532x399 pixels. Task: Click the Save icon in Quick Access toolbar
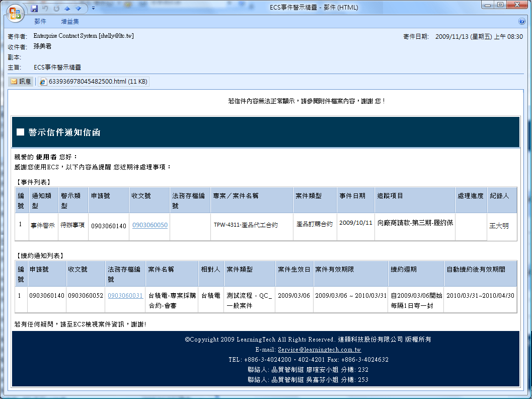coord(34,8)
